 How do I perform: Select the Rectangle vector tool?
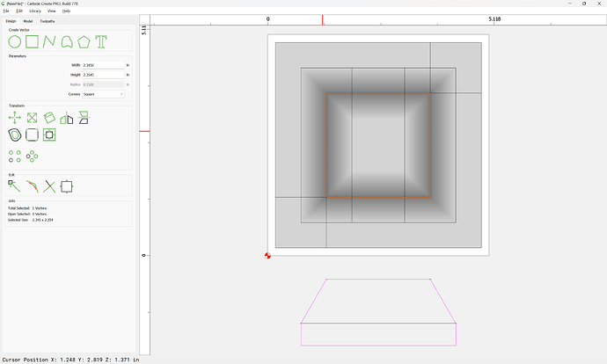coord(33,41)
